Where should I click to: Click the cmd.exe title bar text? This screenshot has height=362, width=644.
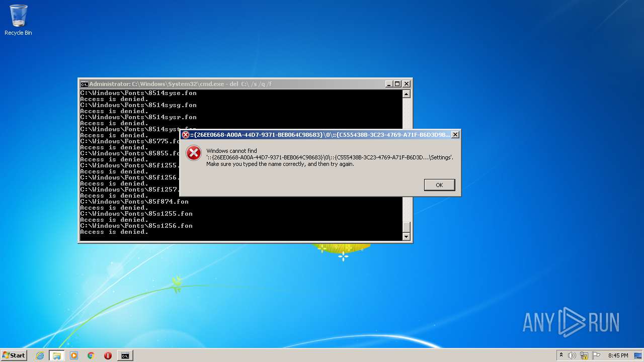coord(181,84)
